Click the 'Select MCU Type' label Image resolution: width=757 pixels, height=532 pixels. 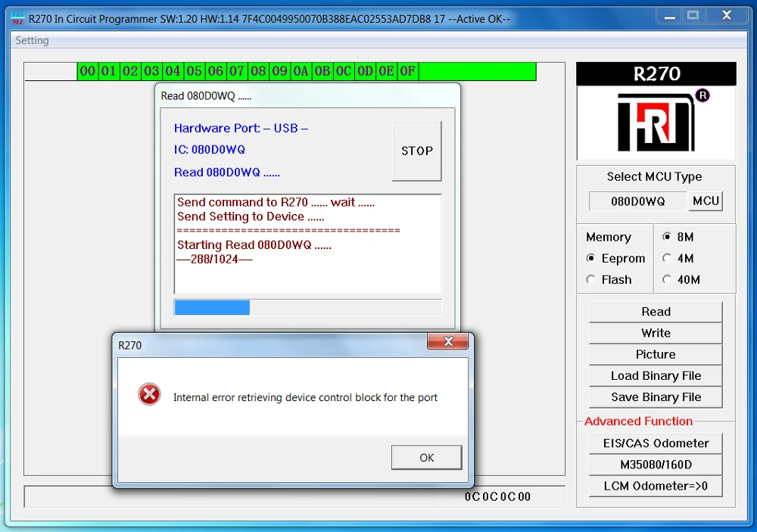point(654,176)
